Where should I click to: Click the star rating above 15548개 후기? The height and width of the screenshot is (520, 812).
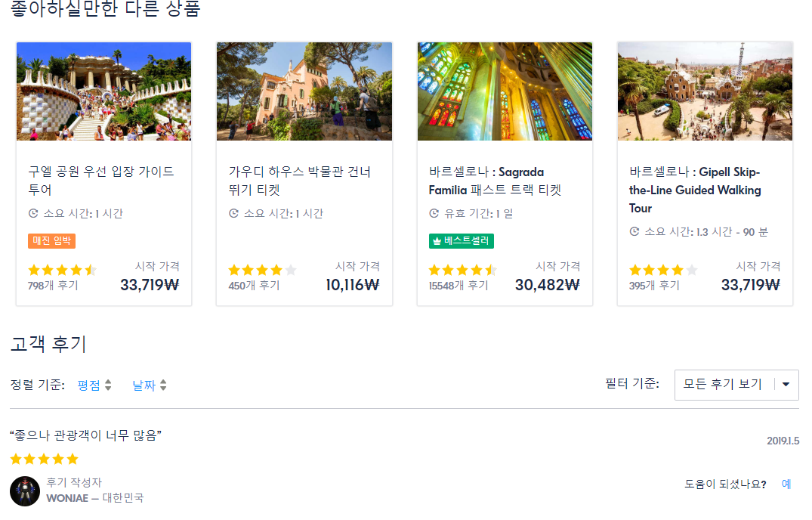[x=463, y=270]
